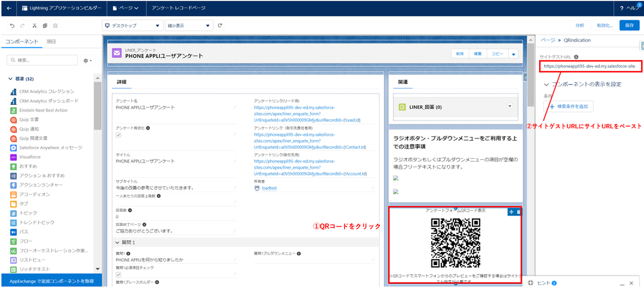Open component settings gear menu
The height and width of the screenshot is (287, 644).
(x=88, y=61)
